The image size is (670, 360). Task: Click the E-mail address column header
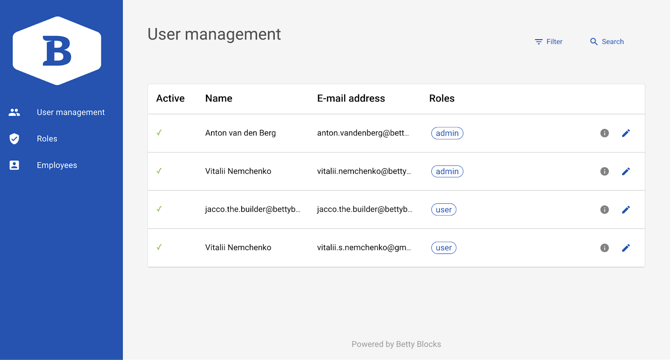click(351, 98)
